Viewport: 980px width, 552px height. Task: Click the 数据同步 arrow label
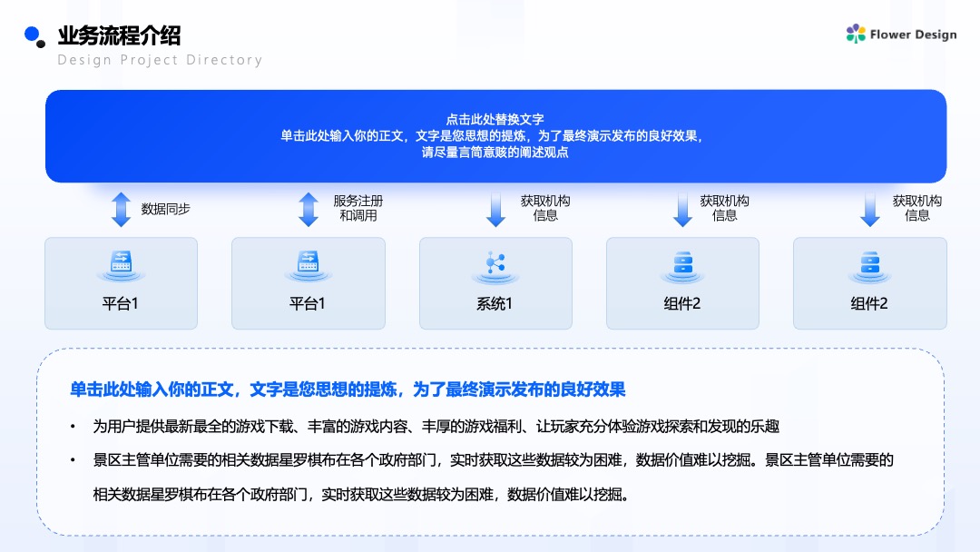tap(166, 209)
